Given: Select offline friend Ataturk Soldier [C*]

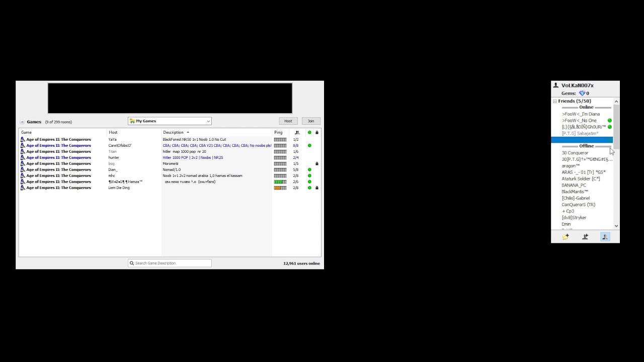Looking at the screenshot, I should 582,178.
